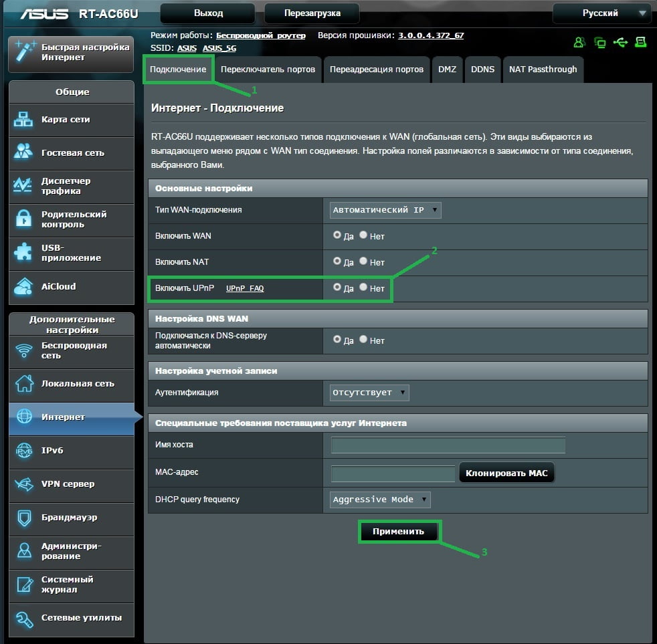Click the IPv6 globe icon
This screenshot has width=657, height=644.
point(24,451)
